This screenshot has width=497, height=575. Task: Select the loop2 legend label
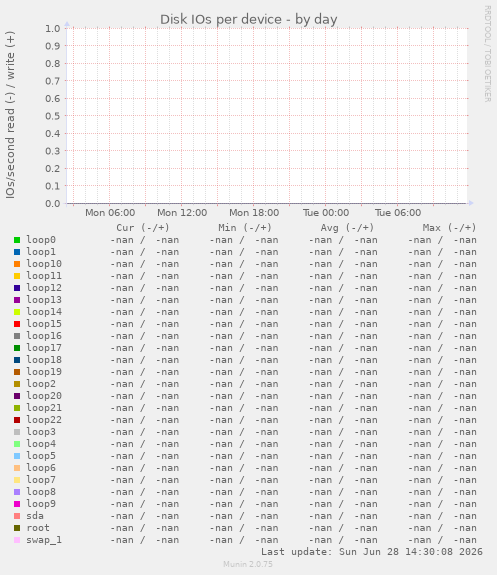pyautogui.click(x=41, y=384)
